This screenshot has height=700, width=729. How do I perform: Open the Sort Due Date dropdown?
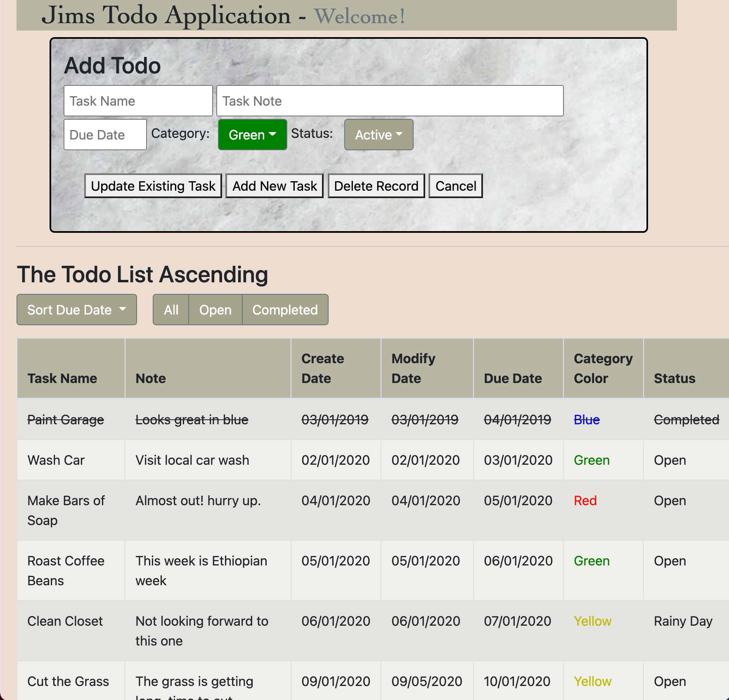pyautogui.click(x=76, y=310)
